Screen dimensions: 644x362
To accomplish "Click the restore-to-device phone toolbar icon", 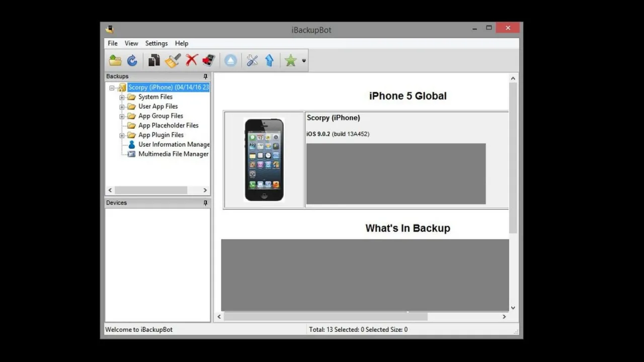I will pos(209,61).
